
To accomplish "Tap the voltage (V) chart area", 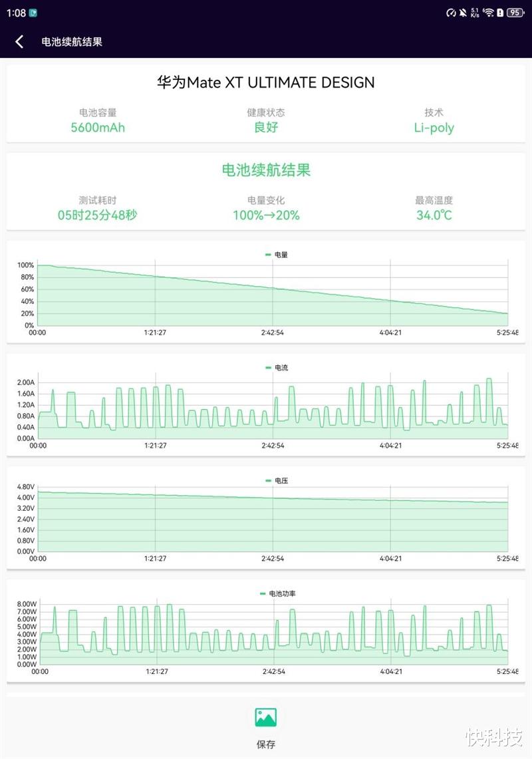I will tap(273, 519).
